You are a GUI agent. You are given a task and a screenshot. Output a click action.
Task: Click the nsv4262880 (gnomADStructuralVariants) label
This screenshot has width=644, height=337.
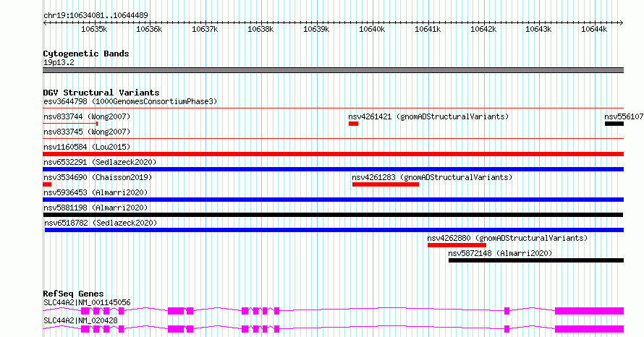click(x=507, y=238)
